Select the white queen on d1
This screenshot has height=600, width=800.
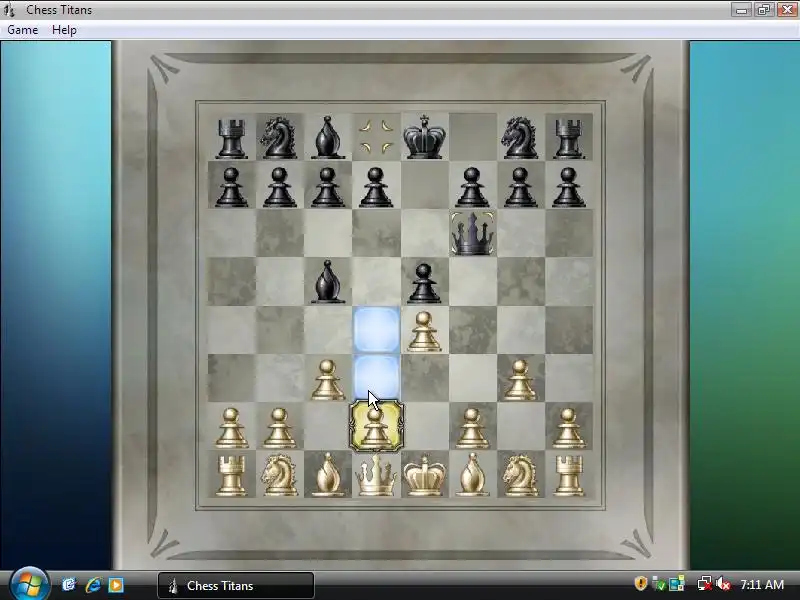coord(376,476)
